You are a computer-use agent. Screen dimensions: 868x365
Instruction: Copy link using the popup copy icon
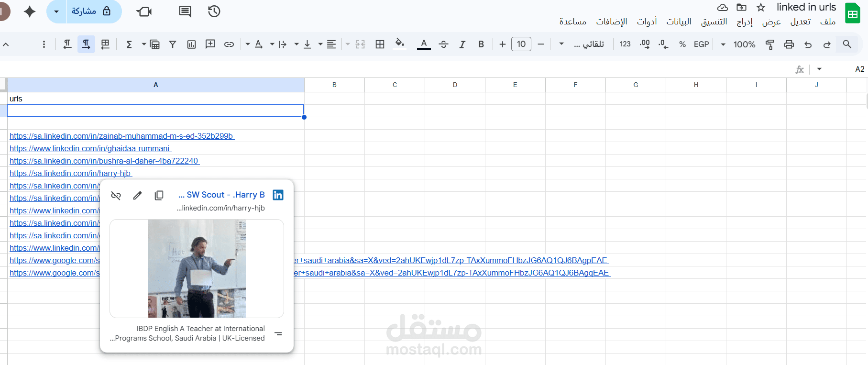pos(159,195)
